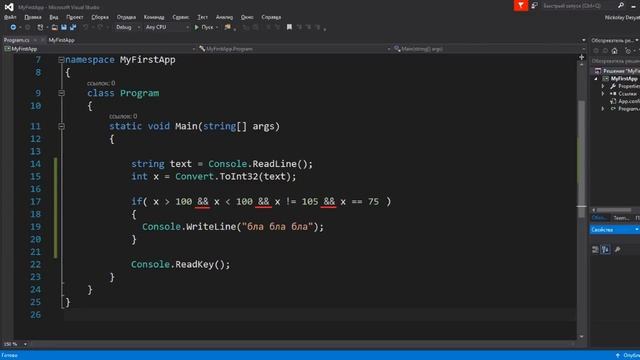
Task: Open the Справка menu
Action: [271, 17]
